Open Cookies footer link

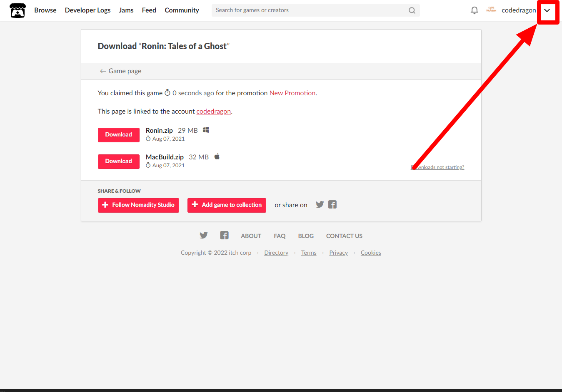point(371,253)
